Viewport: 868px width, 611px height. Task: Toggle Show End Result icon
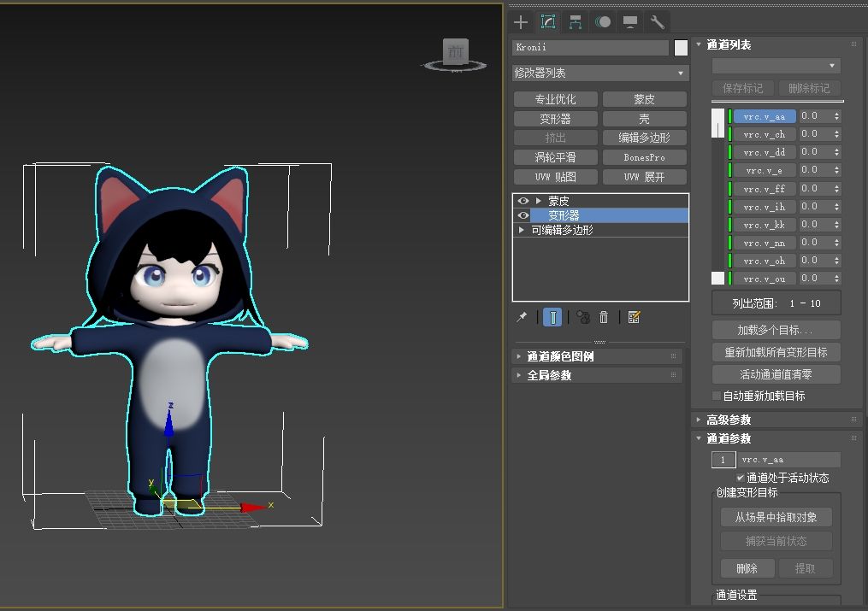pos(552,317)
